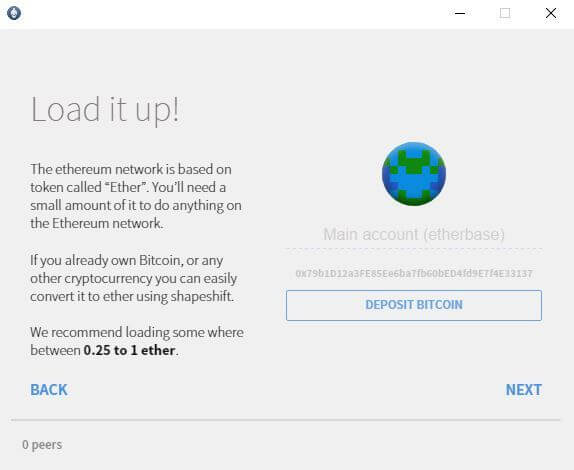This screenshot has height=470, width=574.
Task: Click the paragraph starting 'If you already own Bitcoin'
Action: [x=134, y=279]
